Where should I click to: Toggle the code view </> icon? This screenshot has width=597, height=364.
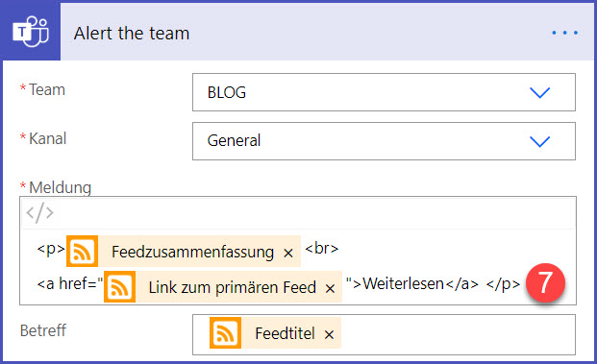tap(39, 212)
